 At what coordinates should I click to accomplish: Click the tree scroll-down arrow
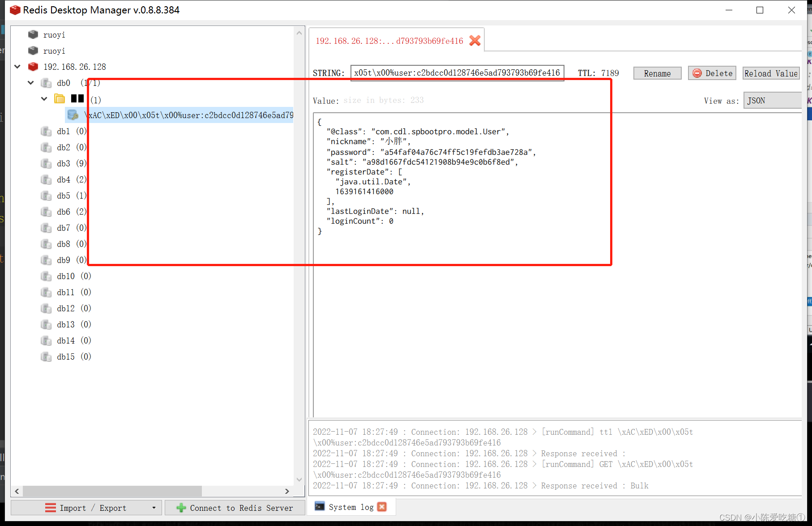tap(299, 479)
